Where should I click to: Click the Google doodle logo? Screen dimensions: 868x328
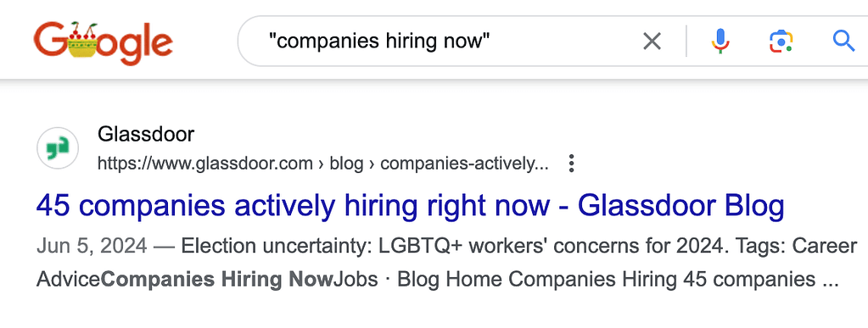point(103,42)
